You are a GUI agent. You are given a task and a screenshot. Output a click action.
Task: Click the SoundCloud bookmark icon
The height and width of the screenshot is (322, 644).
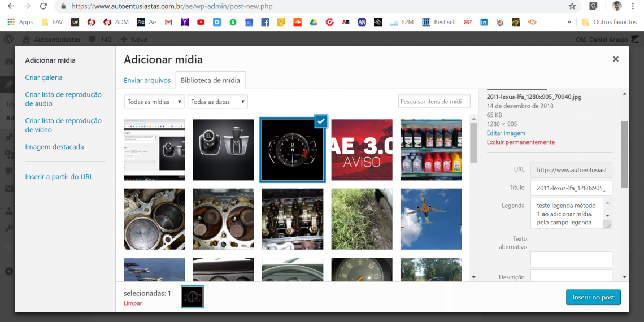[x=297, y=22]
